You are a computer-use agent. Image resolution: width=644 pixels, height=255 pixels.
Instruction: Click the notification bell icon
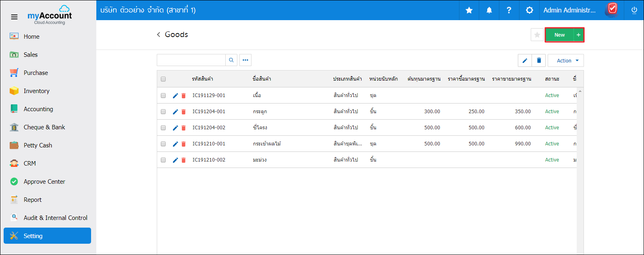click(x=489, y=10)
